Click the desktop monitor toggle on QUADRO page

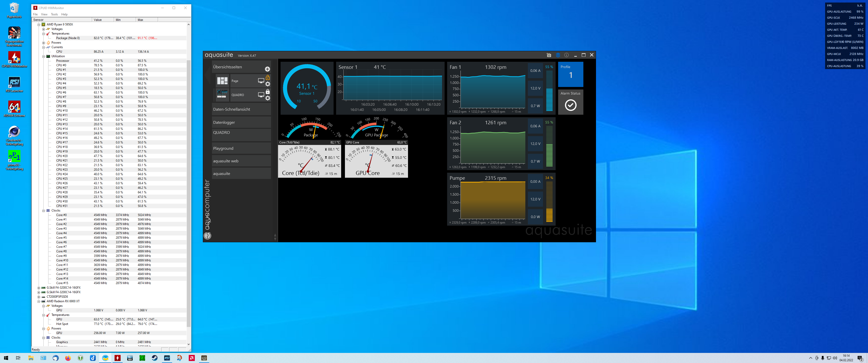coord(261,95)
